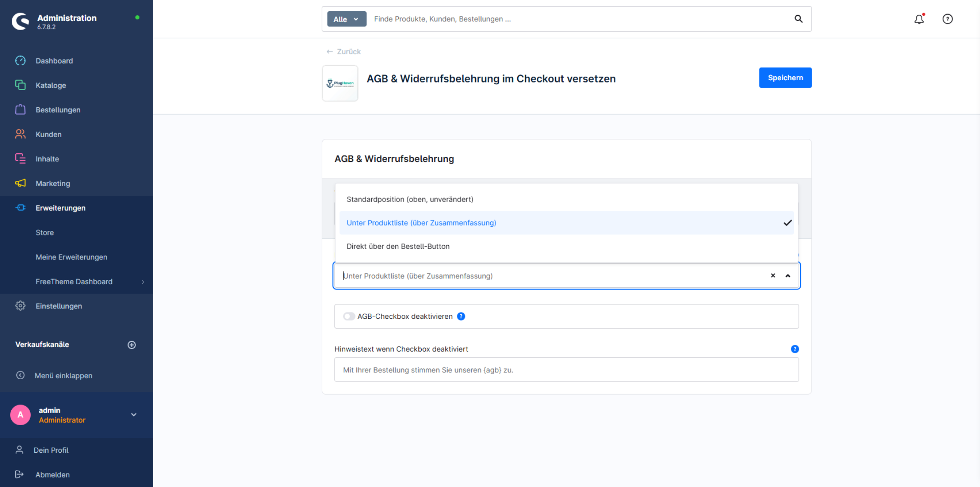This screenshot has height=487, width=980.
Task: Open Dashboard label in sidebar
Action: (x=54, y=60)
